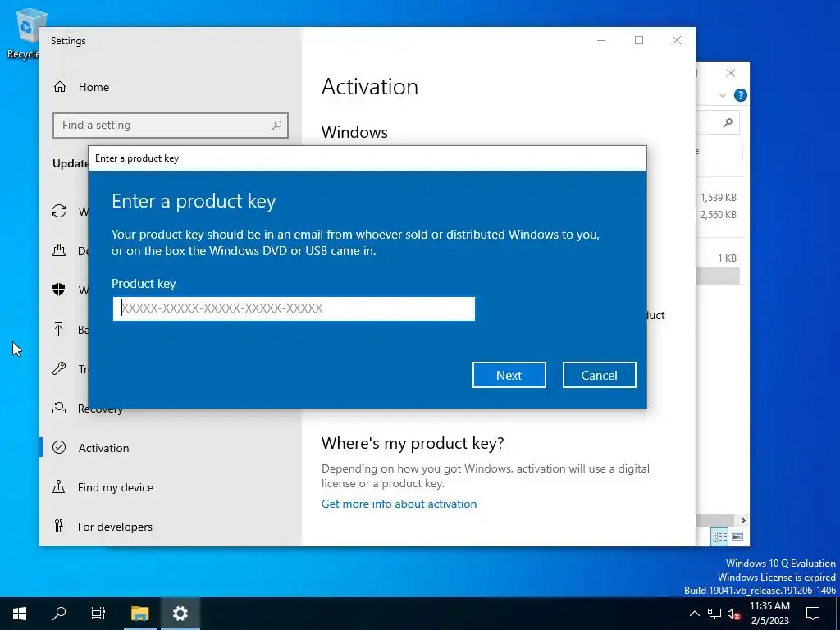This screenshot has height=630, width=840.
Task: Switch File Explorer to details view
Action: click(x=719, y=536)
